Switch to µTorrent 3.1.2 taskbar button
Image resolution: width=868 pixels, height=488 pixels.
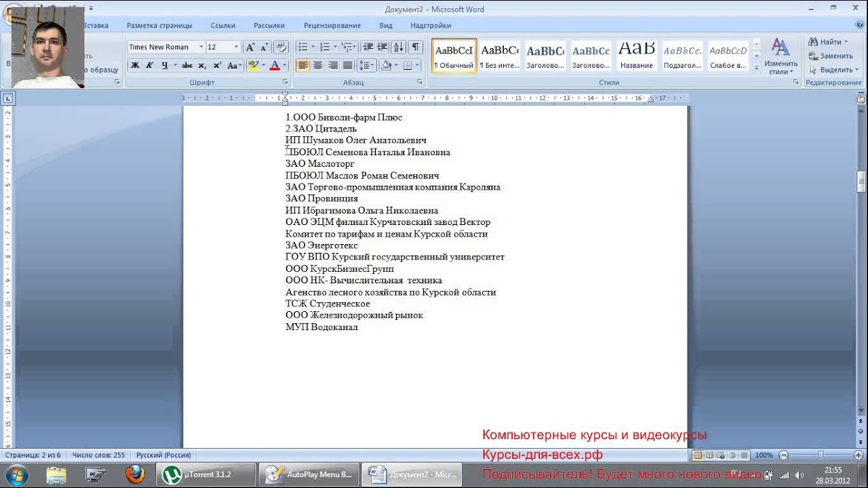click(206, 474)
